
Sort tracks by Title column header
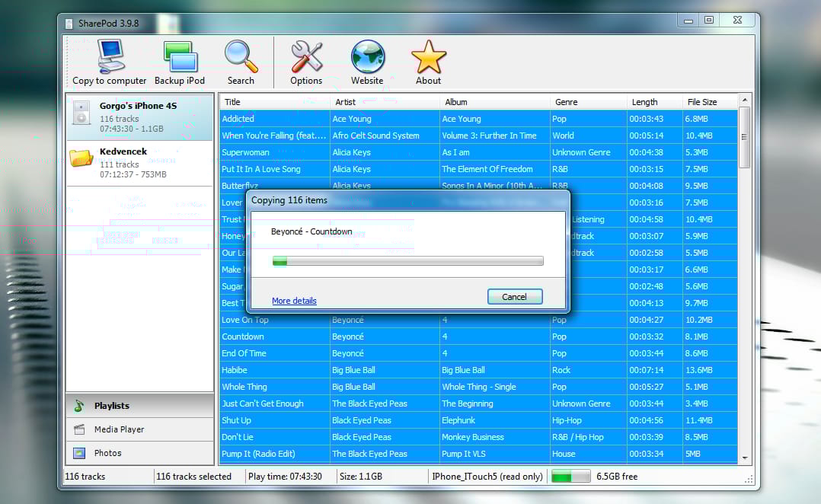[276, 102]
